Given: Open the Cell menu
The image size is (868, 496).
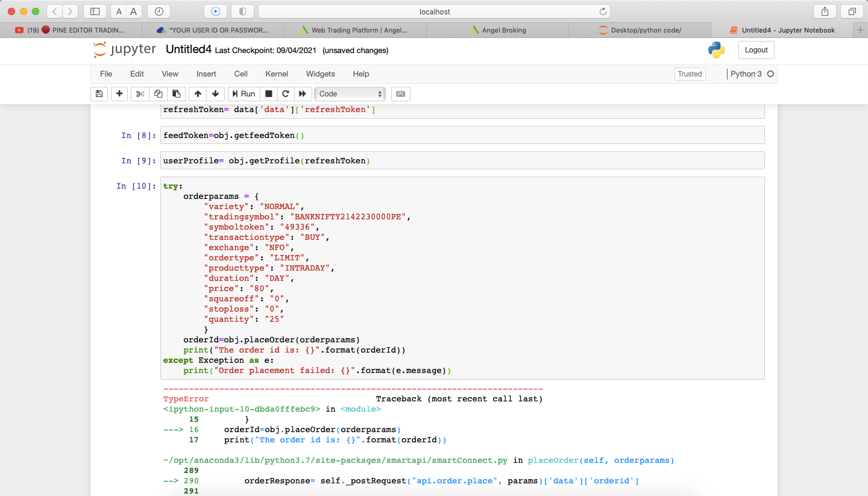Looking at the screenshot, I should coord(241,74).
